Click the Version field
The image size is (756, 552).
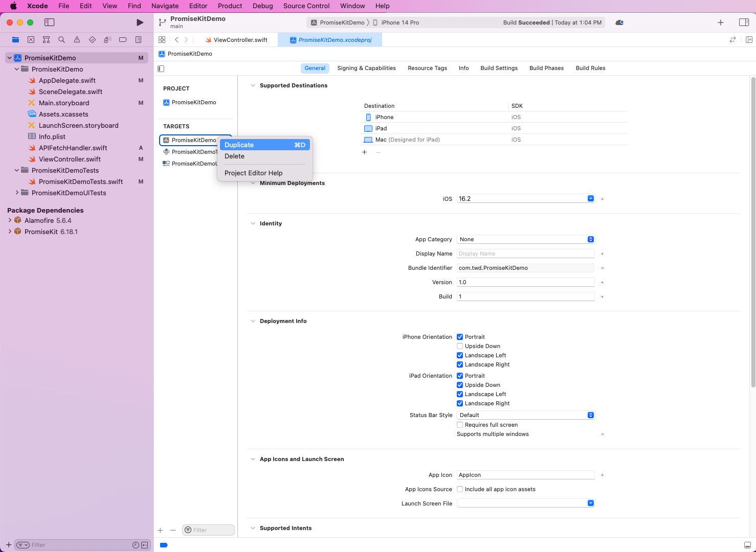tap(526, 282)
